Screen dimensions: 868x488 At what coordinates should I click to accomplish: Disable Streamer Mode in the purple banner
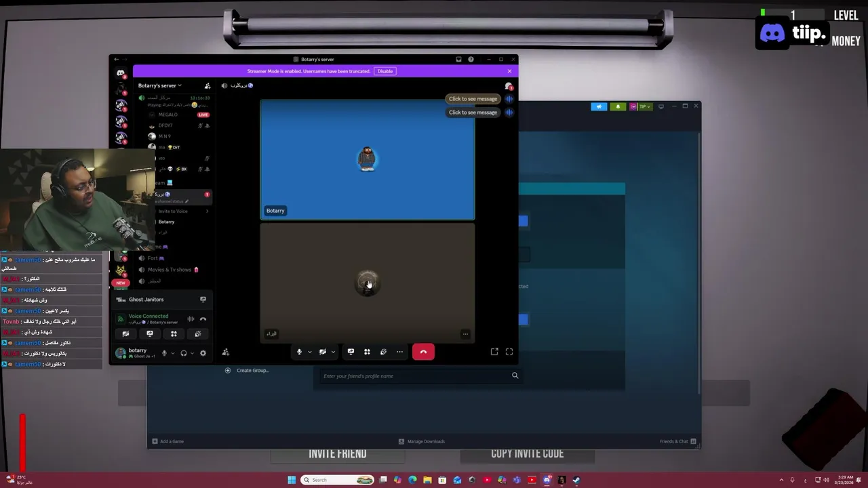(x=385, y=71)
